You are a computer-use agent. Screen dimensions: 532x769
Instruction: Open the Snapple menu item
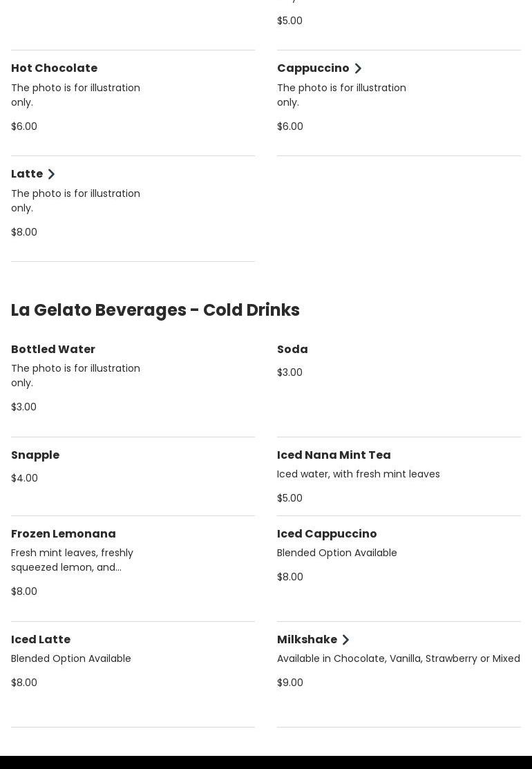click(x=35, y=455)
